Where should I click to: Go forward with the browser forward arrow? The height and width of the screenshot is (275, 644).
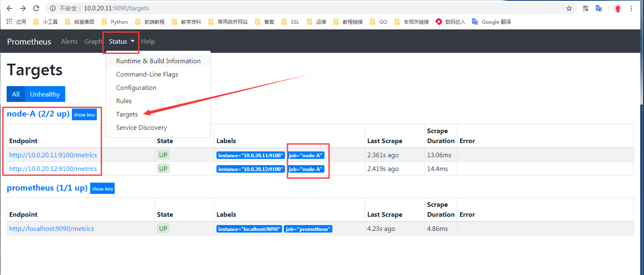coord(23,8)
